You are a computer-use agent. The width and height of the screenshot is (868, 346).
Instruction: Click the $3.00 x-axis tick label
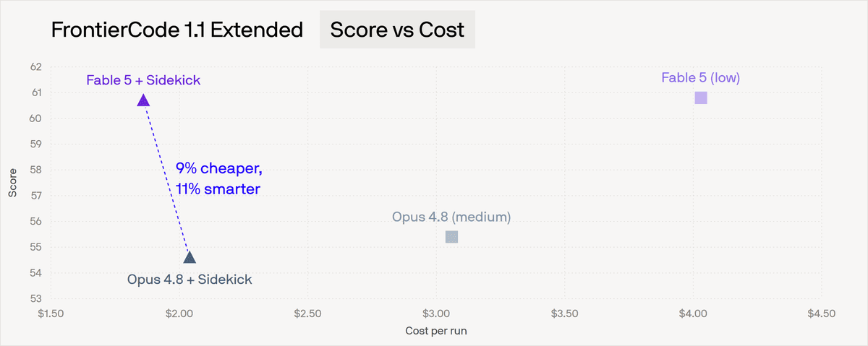pyautogui.click(x=436, y=313)
